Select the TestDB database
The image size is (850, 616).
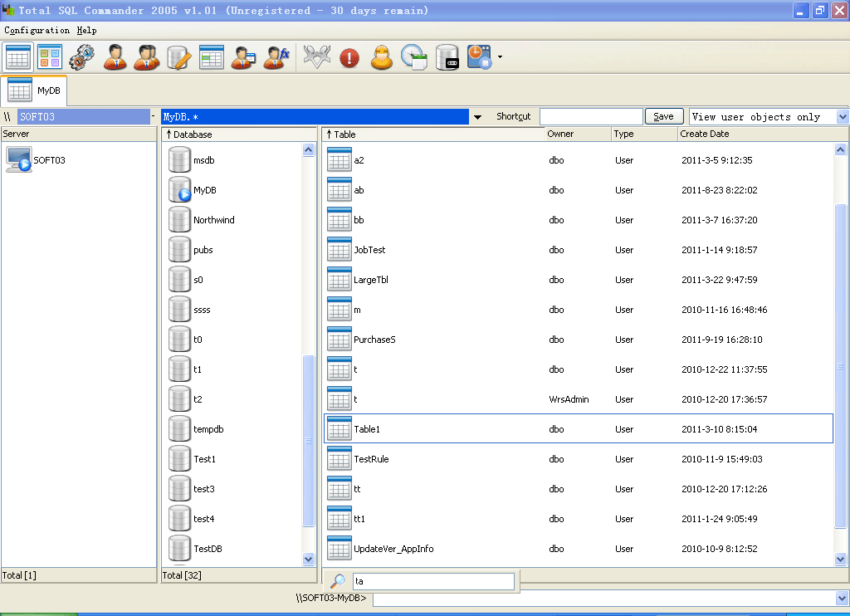(208, 549)
